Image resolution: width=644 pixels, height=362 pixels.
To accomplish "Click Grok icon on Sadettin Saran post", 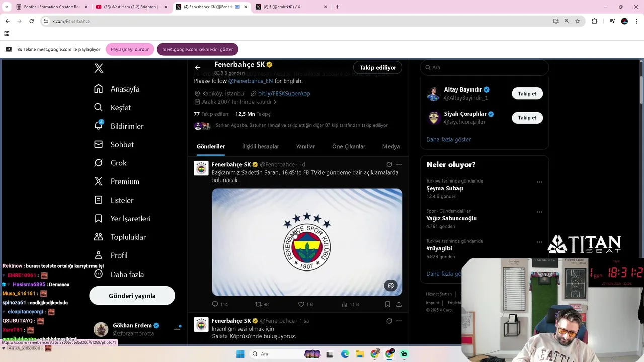I will [389, 164].
